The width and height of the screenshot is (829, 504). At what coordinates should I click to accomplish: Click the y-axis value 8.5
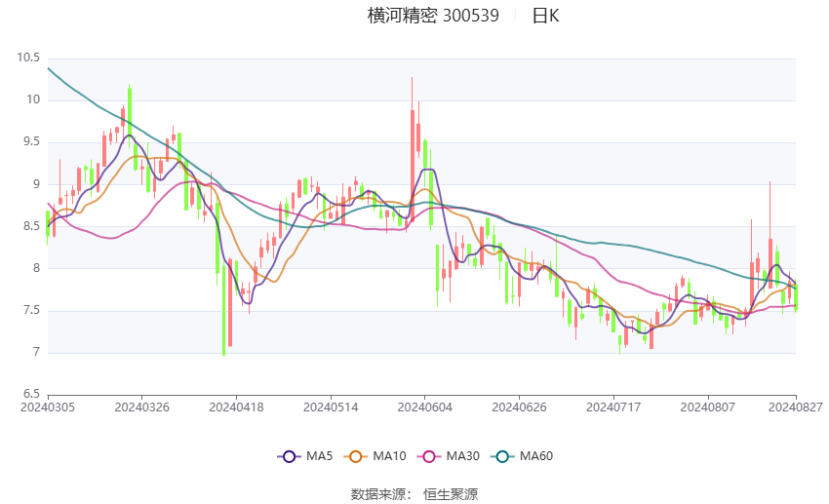coord(30,226)
